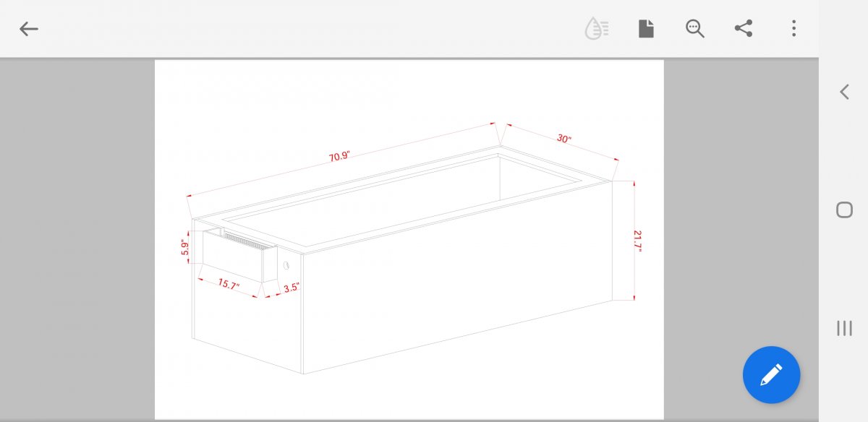Tap the small circular hole on the tank
Screen dimensions: 868x422
[x=286, y=265]
